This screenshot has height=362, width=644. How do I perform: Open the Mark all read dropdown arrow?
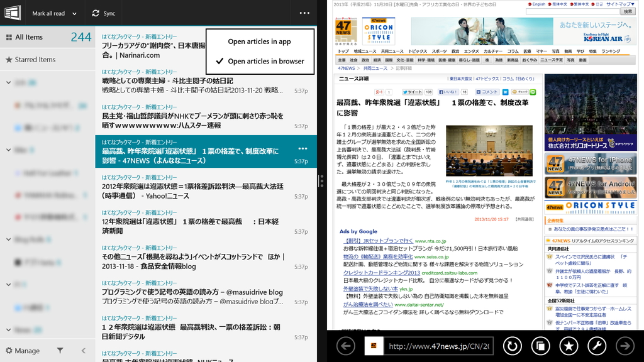tap(74, 14)
